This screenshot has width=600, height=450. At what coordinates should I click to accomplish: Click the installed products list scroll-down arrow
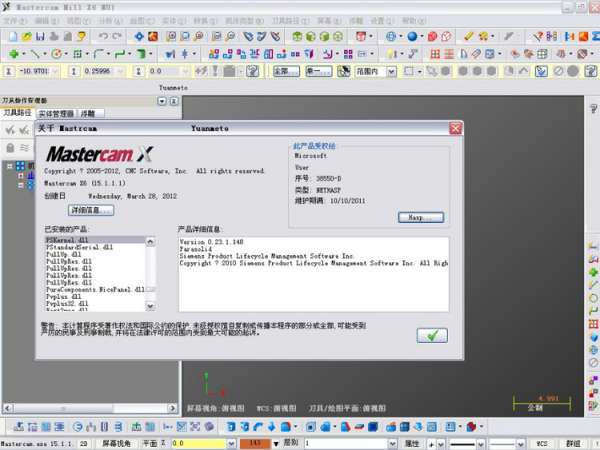150,306
